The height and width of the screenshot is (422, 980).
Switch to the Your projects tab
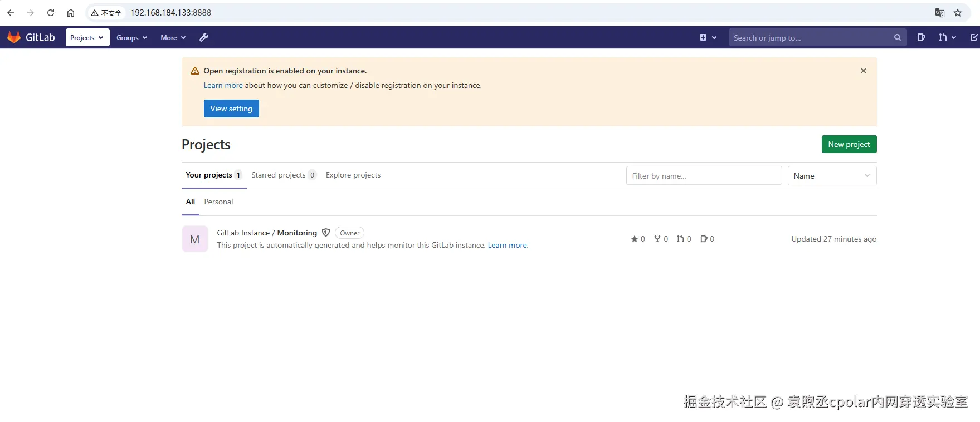tap(214, 175)
